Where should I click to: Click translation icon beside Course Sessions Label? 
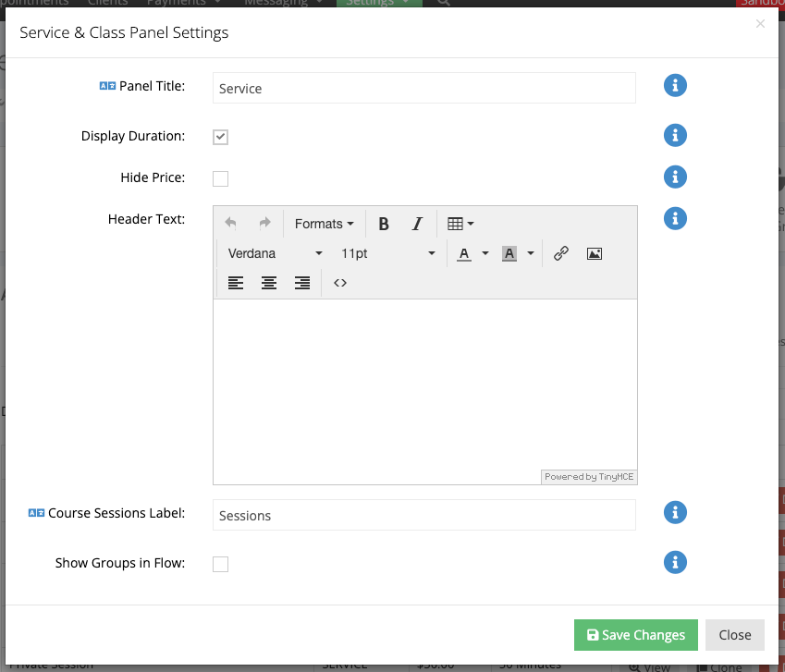pyautogui.click(x=36, y=513)
